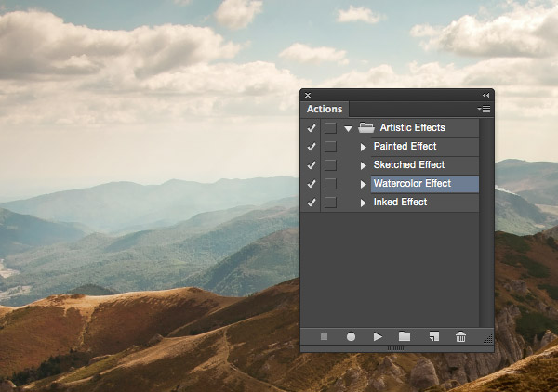Expand the Watercolor Effect action
The width and height of the screenshot is (558, 392).
pyautogui.click(x=363, y=184)
